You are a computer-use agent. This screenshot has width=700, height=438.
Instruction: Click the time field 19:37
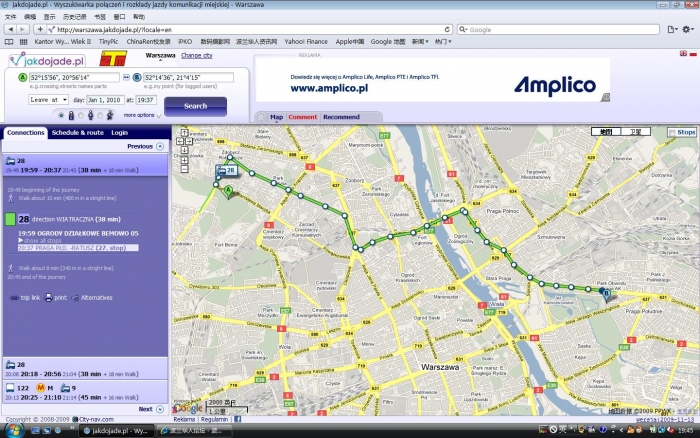pyautogui.click(x=146, y=100)
